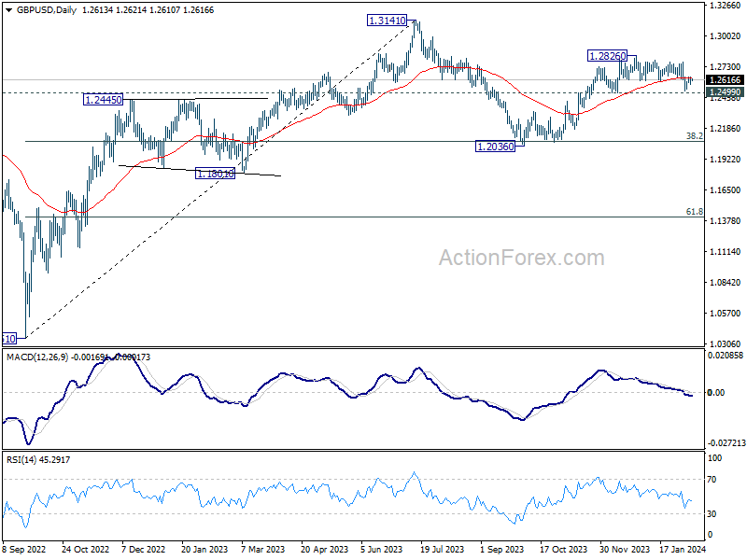Click the 8 Sep 2022 date label
Viewport: 747px width, 560px height.
click(x=24, y=549)
